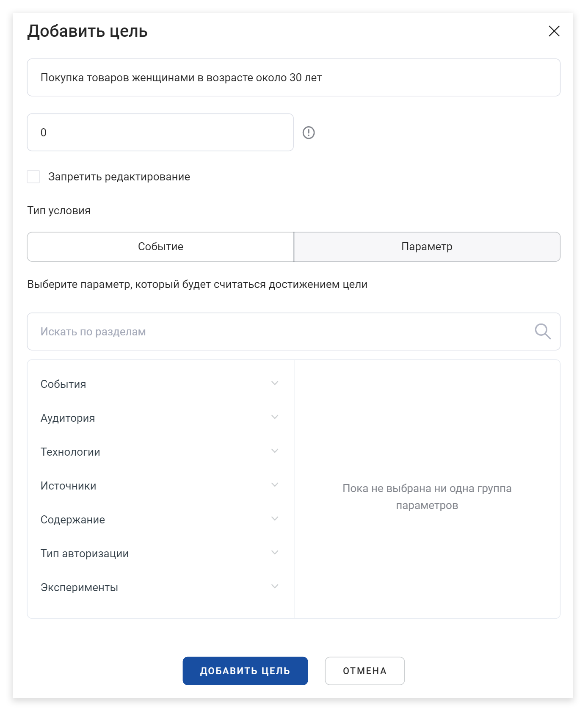Click the ОТМЕНА button
Image resolution: width=588 pixels, height=711 pixels.
pyautogui.click(x=364, y=671)
